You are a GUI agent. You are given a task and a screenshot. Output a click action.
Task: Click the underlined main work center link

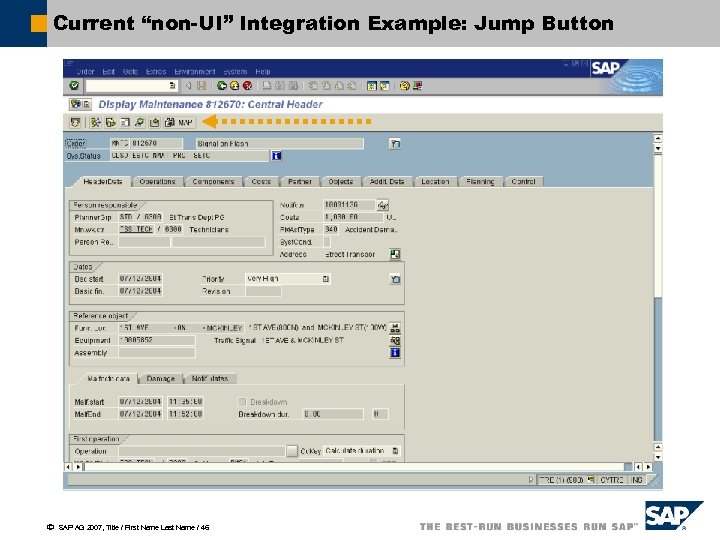[136, 229]
